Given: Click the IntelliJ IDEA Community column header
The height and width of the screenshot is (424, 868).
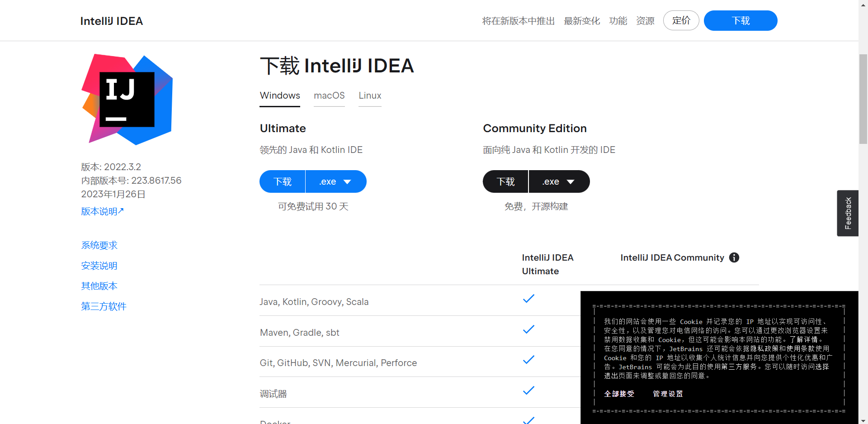Looking at the screenshot, I should tap(672, 257).
